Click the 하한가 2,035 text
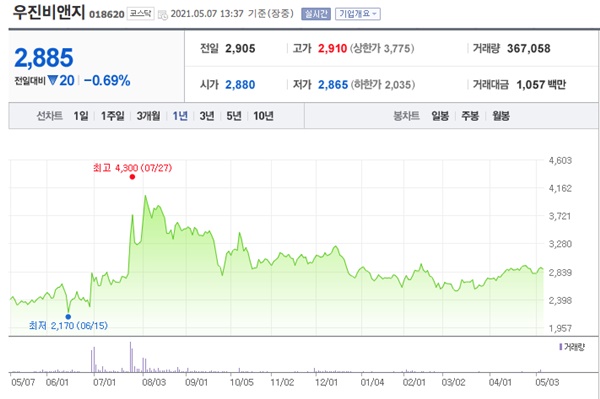 click(383, 85)
